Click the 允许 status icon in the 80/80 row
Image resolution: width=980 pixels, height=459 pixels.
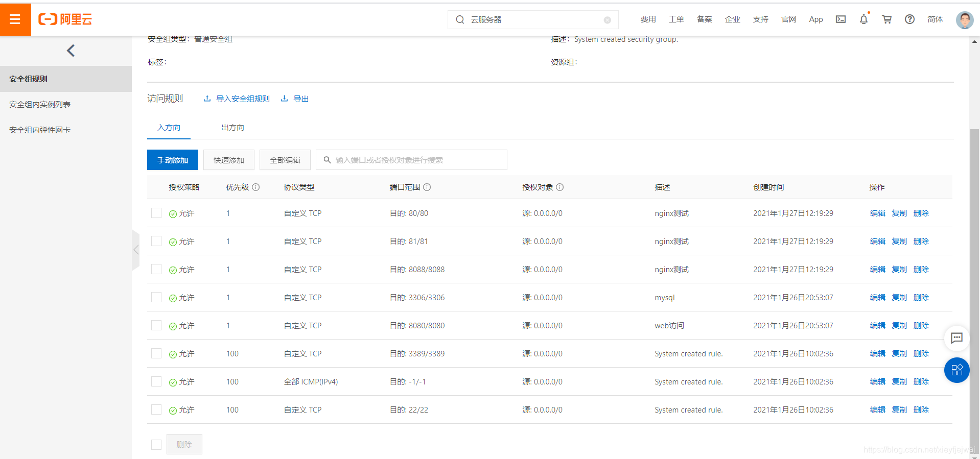tap(173, 214)
